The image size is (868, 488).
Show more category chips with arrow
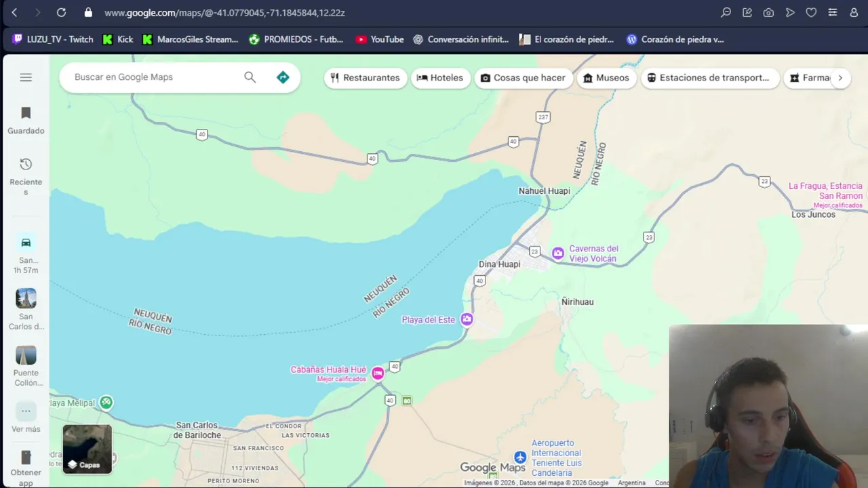pyautogui.click(x=840, y=78)
